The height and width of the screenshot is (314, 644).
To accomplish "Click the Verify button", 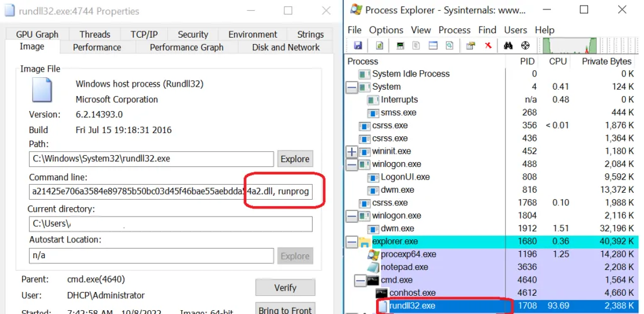I will tap(285, 288).
